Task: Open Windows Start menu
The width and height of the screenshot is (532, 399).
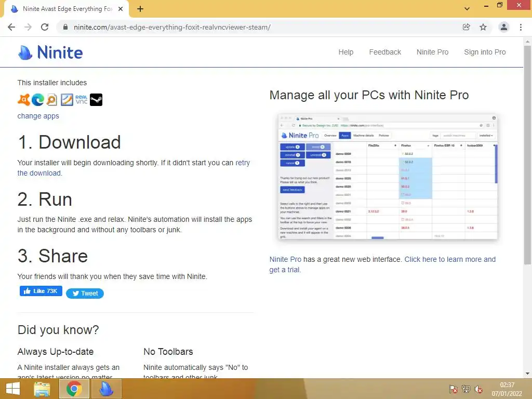Action: point(13,389)
